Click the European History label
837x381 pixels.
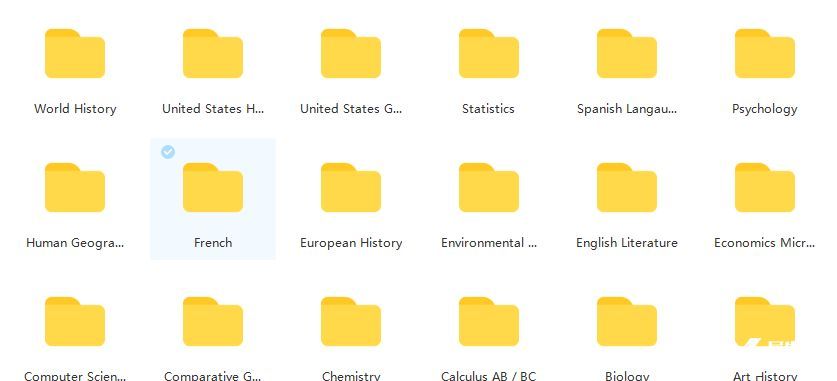point(351,243)
